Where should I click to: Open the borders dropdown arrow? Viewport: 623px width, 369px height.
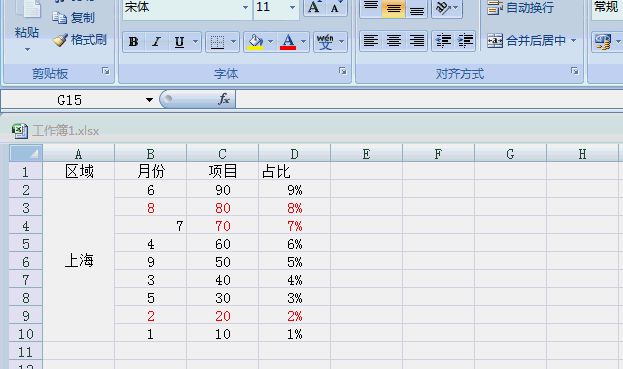(x=234, y=41)
